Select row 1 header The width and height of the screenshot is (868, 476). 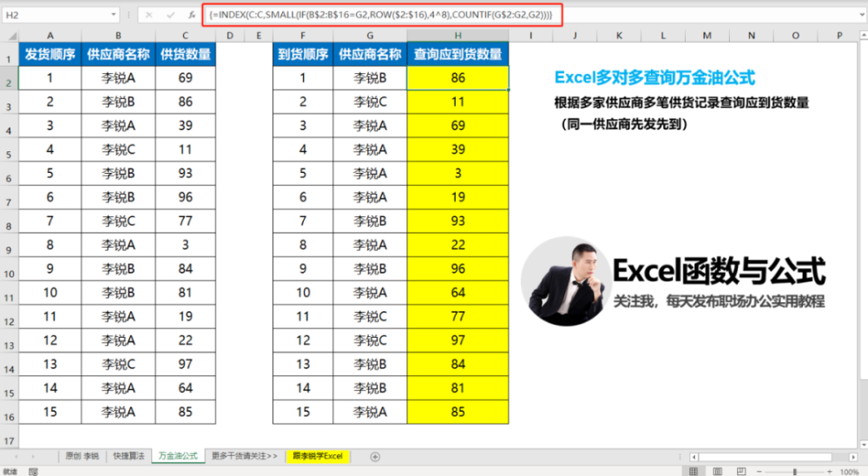[x=9, y=55]
